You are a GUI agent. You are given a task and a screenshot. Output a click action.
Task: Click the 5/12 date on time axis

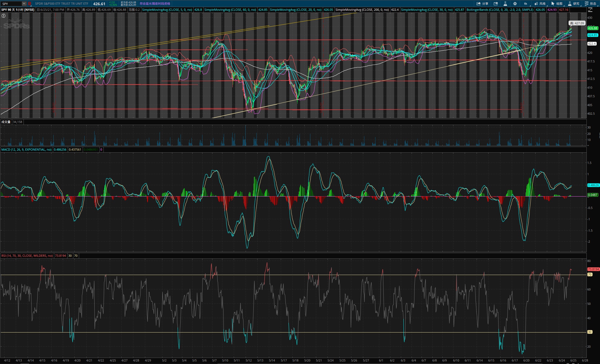point(248,360)
